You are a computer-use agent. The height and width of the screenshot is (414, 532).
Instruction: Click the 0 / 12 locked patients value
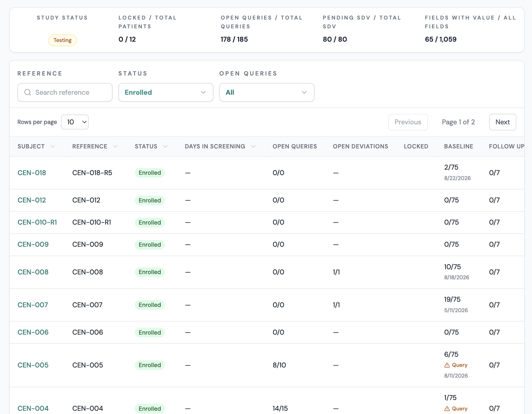tap(127, 39)
